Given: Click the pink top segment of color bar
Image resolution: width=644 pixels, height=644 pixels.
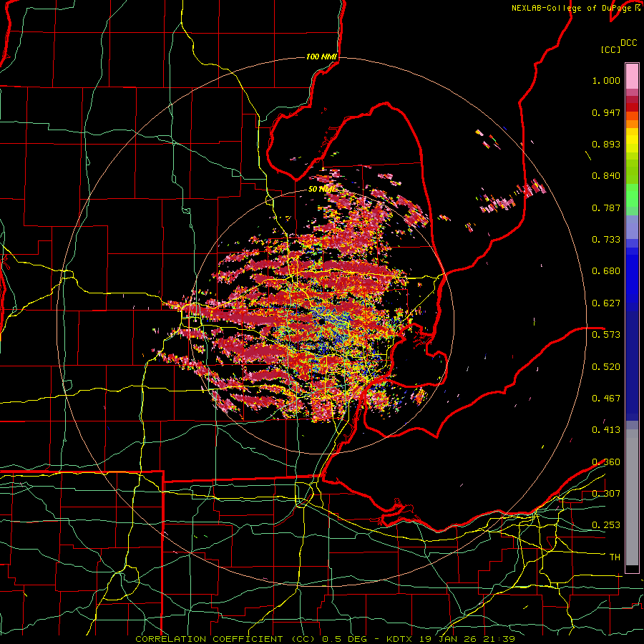Looking at the screenshot, I should [x=632, y=77].
